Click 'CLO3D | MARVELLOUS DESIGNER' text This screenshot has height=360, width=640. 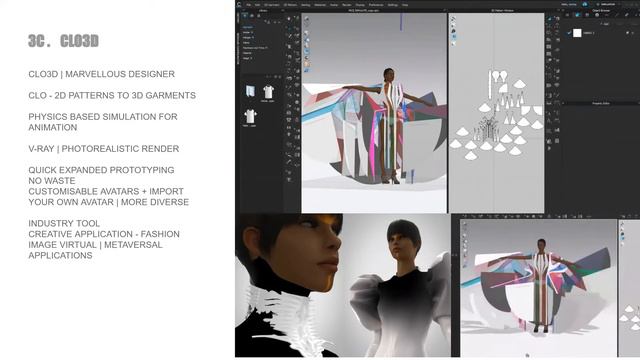pos(102,74)
